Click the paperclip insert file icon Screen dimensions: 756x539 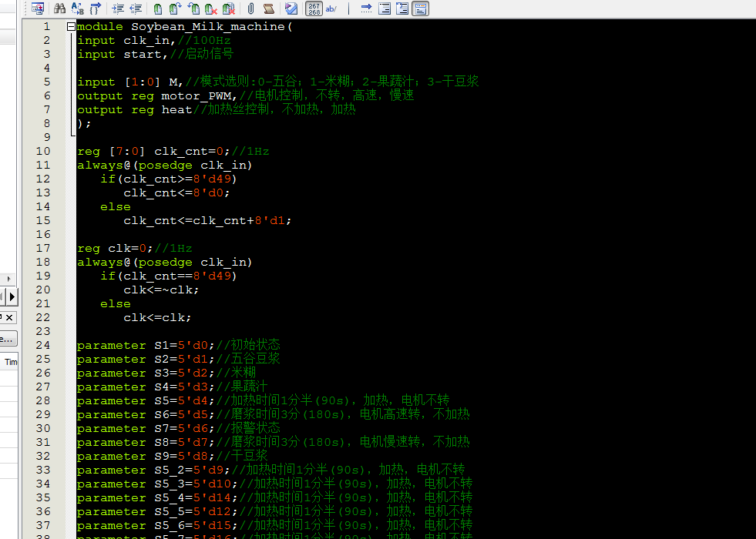click(250, 8)
